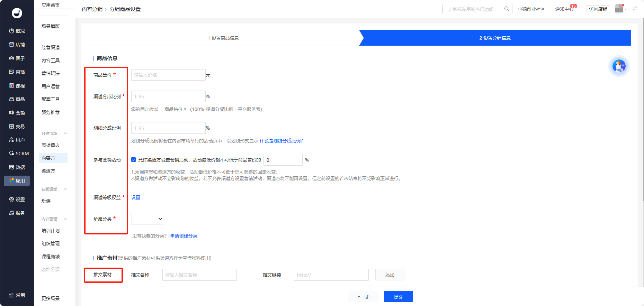Click the 提交 submit button
The width and height of the screenshot is (644, 306).
click(398, 297)
